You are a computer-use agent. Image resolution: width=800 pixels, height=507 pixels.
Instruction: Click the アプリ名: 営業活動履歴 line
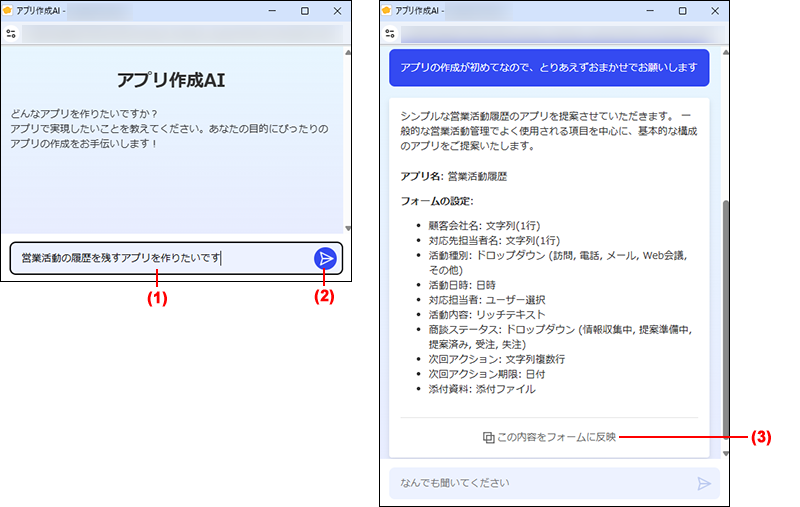454,176
